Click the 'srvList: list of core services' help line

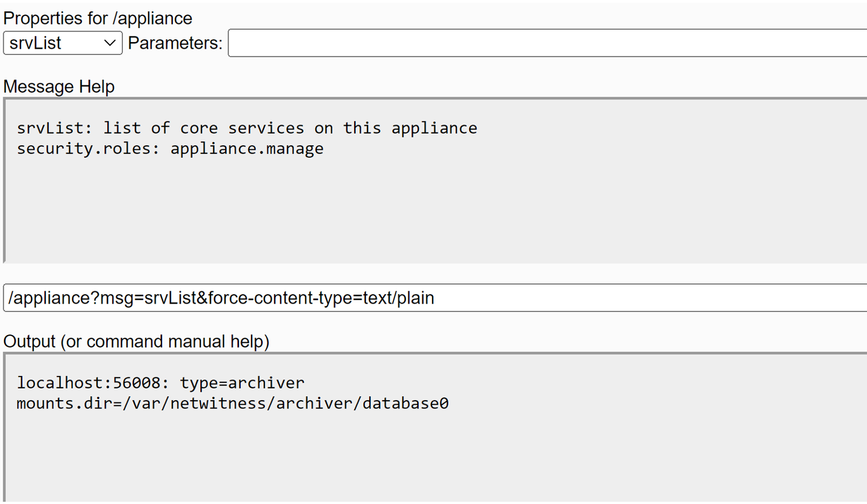pos(247,128)
